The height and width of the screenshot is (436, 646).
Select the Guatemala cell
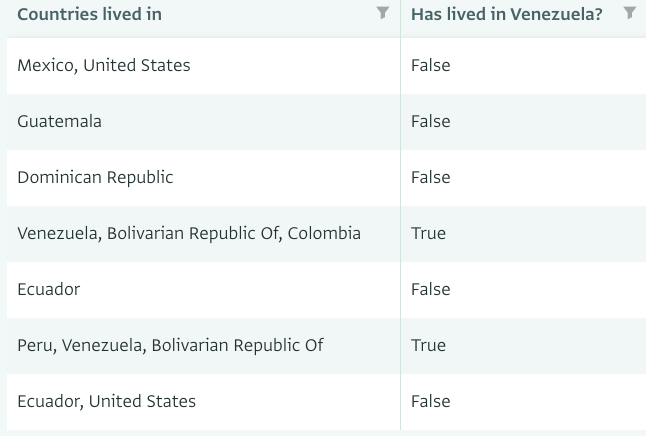point(204,122)
